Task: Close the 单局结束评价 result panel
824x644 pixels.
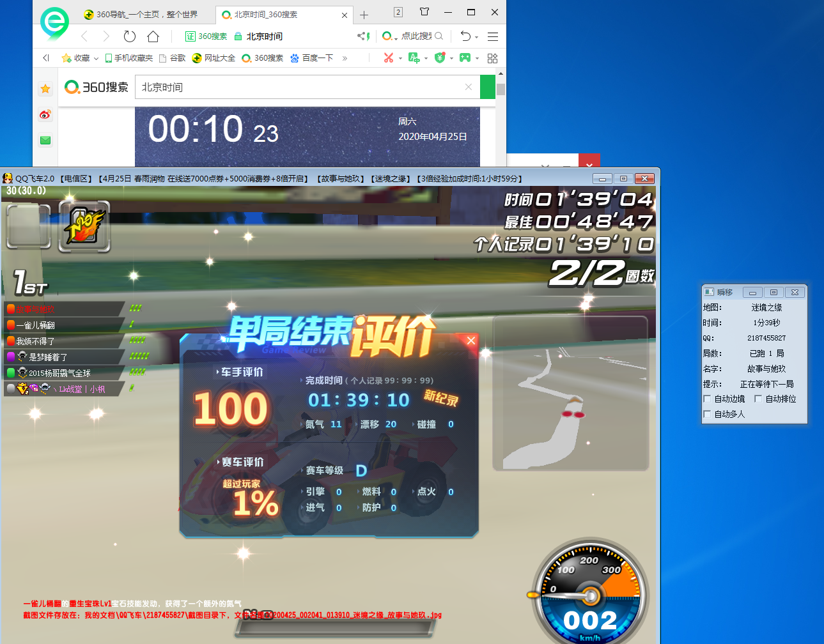Action: [x=471, y=341]
